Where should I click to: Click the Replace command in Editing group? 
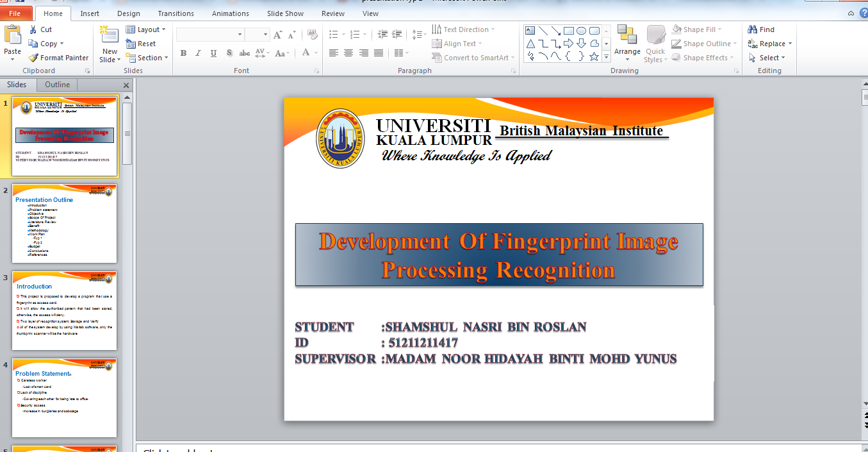[x=769, y=43]
